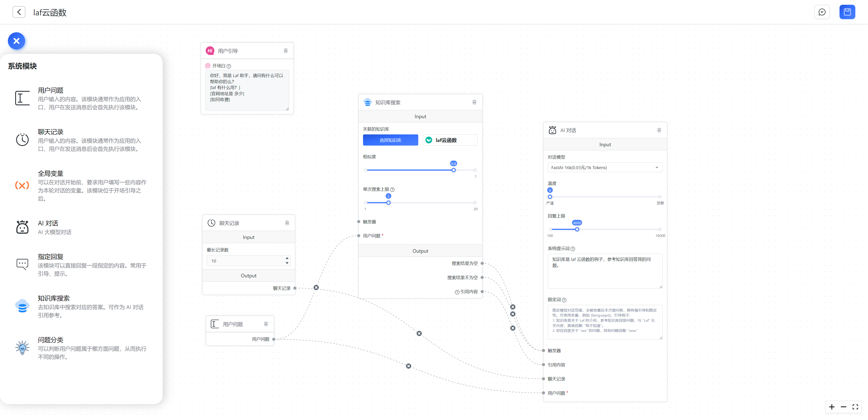Viewport: 868px width, 420px height.
Task: Click the blue save icon button
Action: pos(847,12)
